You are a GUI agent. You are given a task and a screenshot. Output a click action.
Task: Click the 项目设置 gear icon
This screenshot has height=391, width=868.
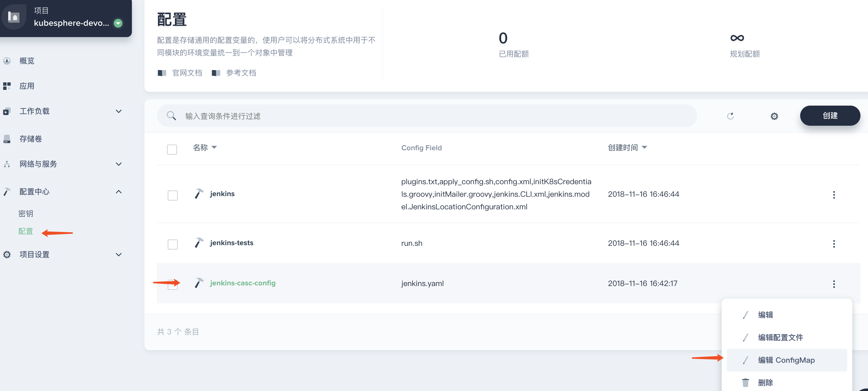(7, 255)
